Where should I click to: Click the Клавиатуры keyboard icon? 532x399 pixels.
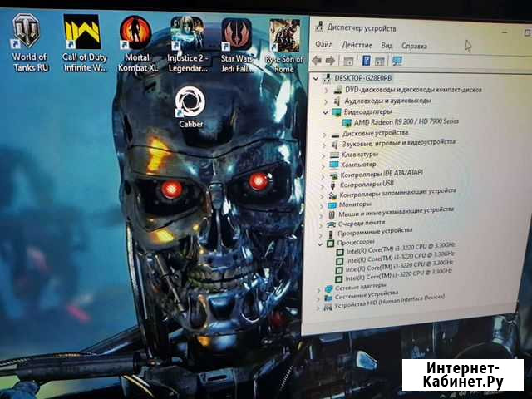click(x=334, y=155)
